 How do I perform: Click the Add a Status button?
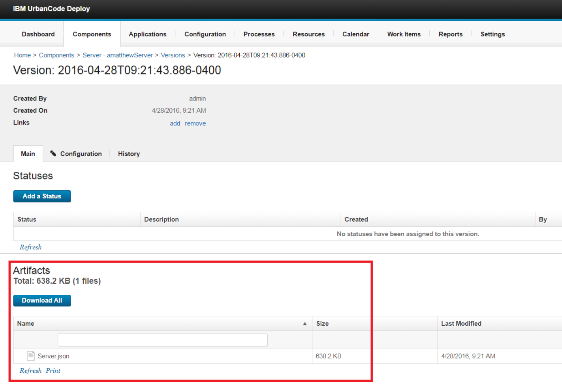42,196
